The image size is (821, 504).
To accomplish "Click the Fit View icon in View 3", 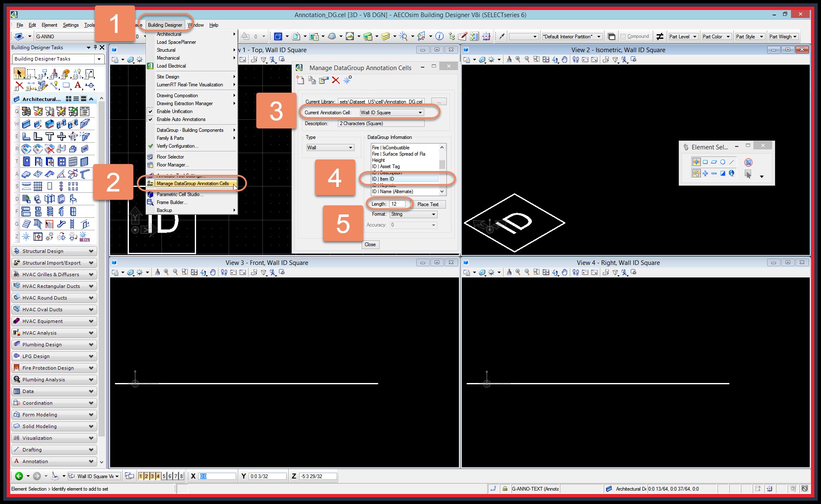I will tap(194, 272).
